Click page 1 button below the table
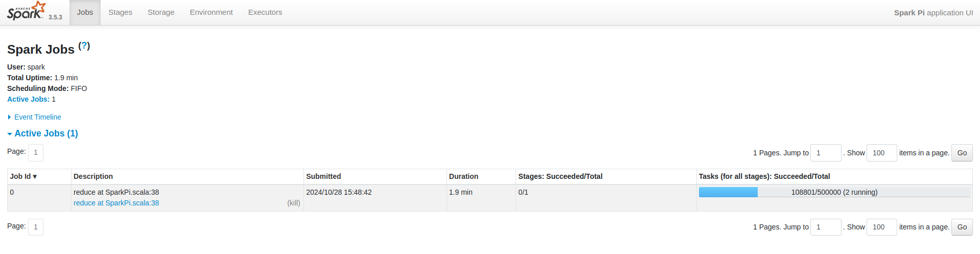Viewport: 980px width, 254px height. (36, 227)
